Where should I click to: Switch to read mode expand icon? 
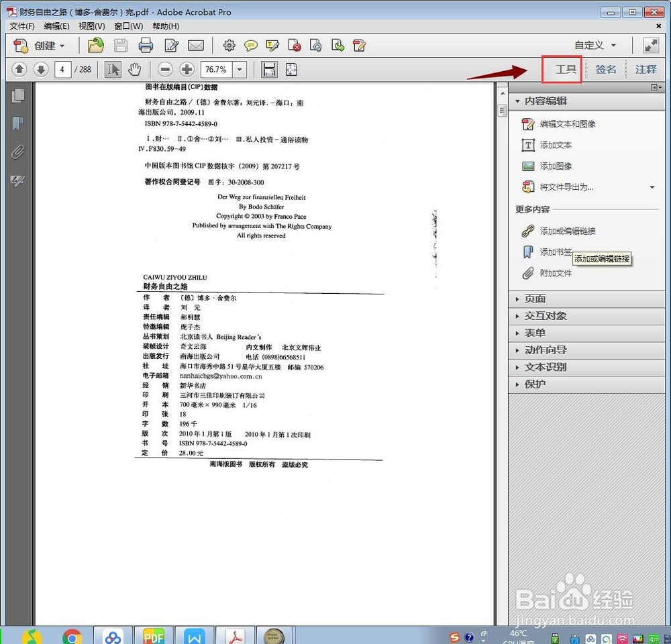pos(651,46)
